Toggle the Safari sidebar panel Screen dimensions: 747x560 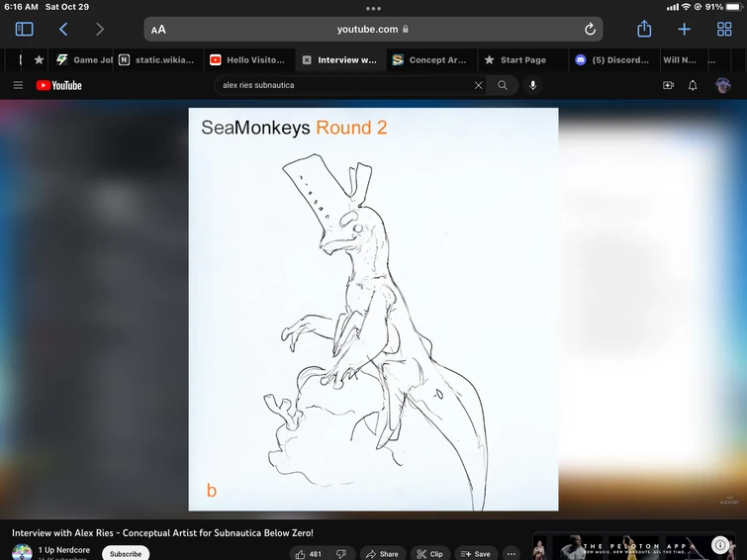25,29
